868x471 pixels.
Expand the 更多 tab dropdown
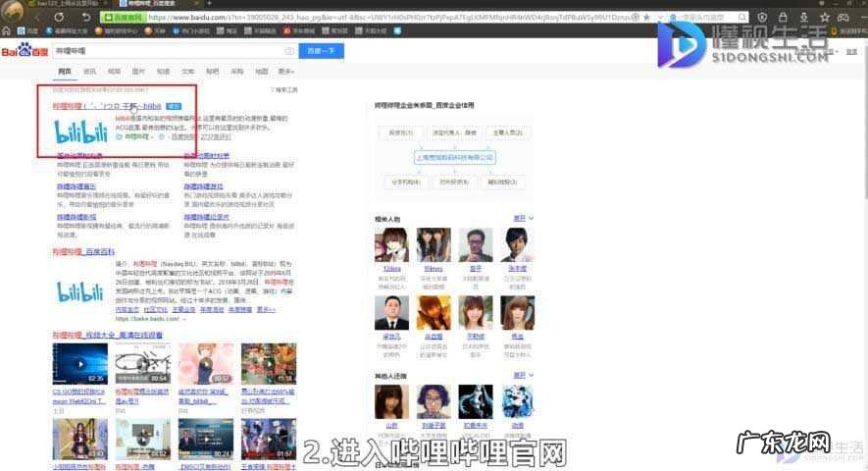286,72
